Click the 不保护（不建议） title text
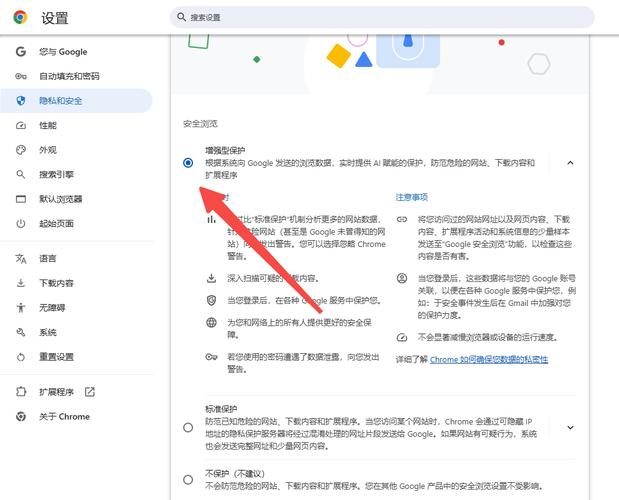The width and height of the screenshot is (619, 500). [235, 474]
